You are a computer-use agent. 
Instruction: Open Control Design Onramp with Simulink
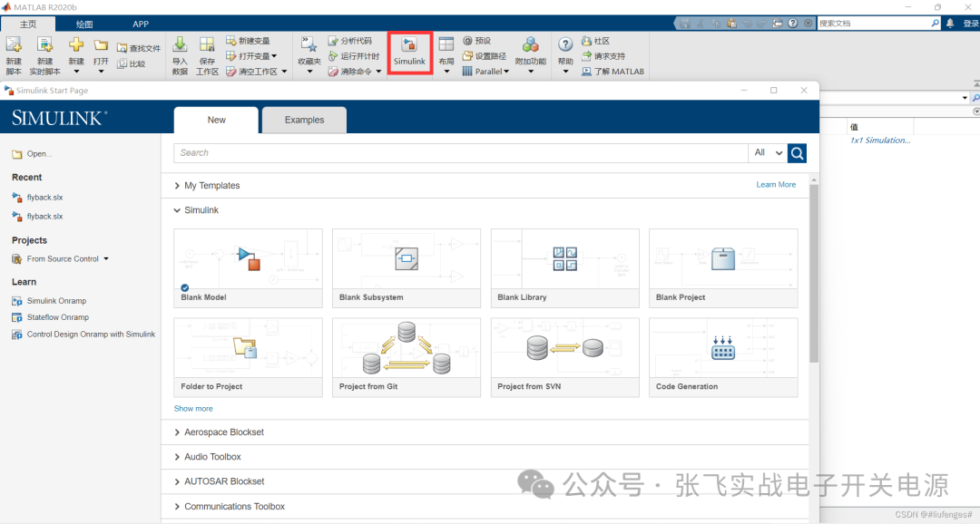[x=91, y=335]
